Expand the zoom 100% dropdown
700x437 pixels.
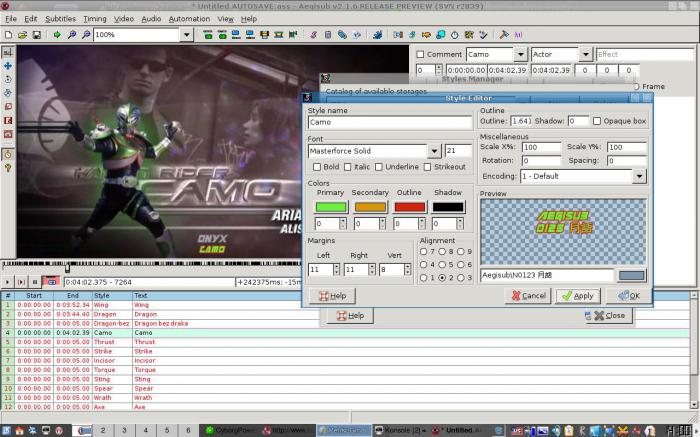click(187, 34)
